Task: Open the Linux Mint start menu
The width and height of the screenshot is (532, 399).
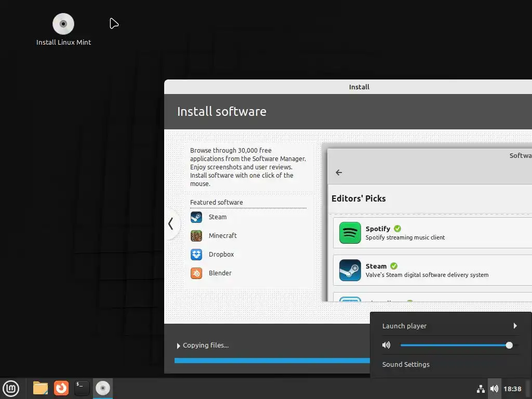Action: coord(11,389)
